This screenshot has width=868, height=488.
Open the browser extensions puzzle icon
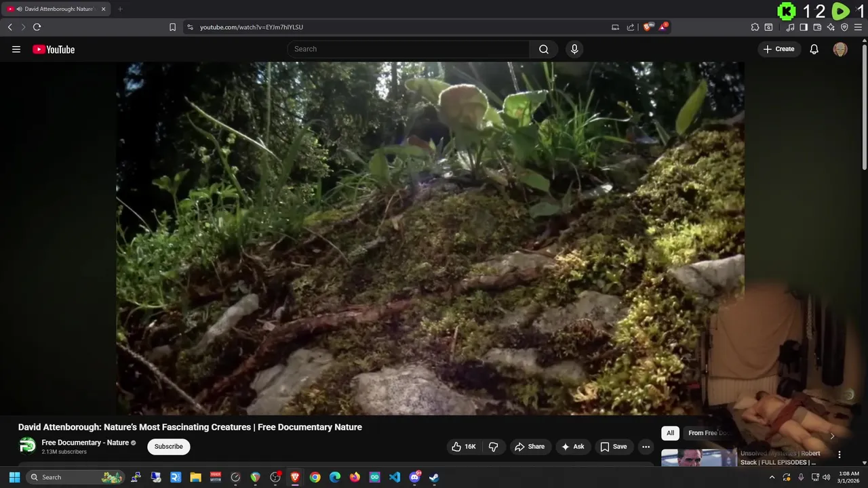coord(755,27)
